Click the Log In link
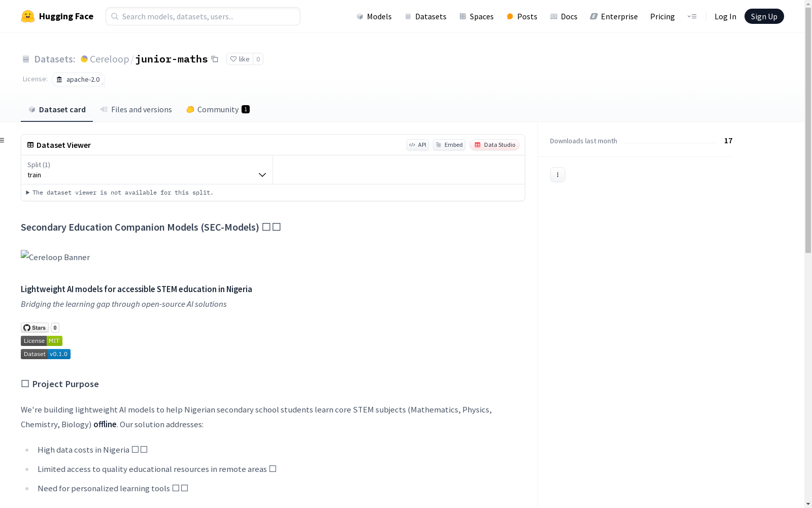This screenshot has width=812, height=508. click(725, 16)
